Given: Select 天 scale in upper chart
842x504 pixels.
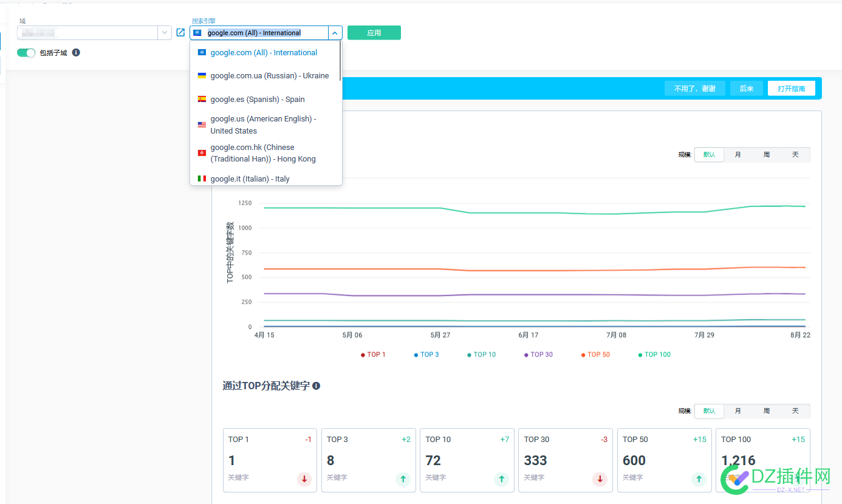Looking at the screenshot, I should [x=795, y=155].
